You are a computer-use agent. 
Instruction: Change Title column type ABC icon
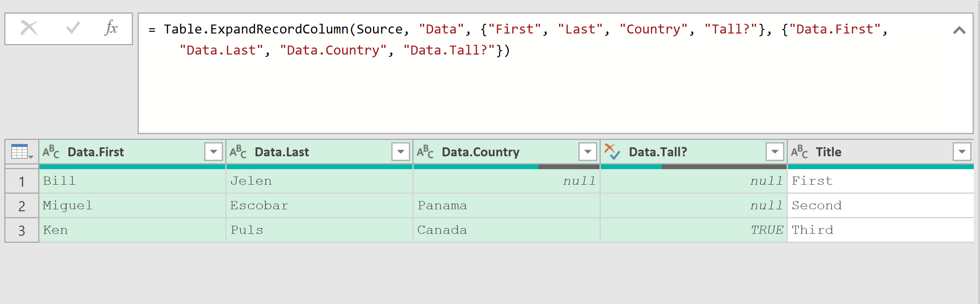pyautogui.click(x=800, y=152)
